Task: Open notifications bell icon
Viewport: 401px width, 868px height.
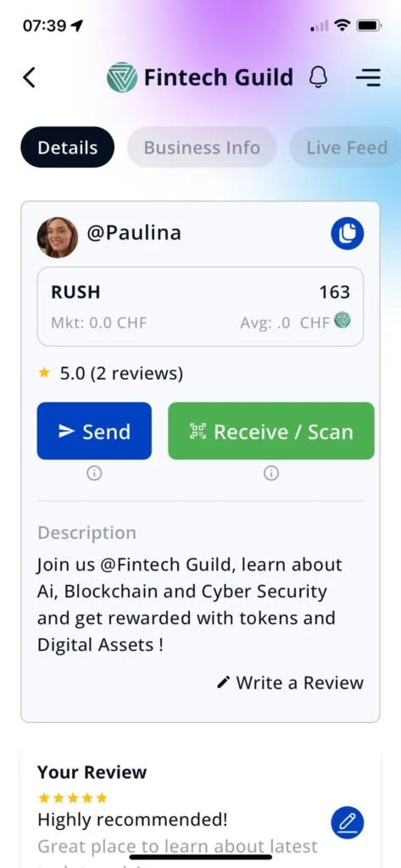Action: (318, 77)
